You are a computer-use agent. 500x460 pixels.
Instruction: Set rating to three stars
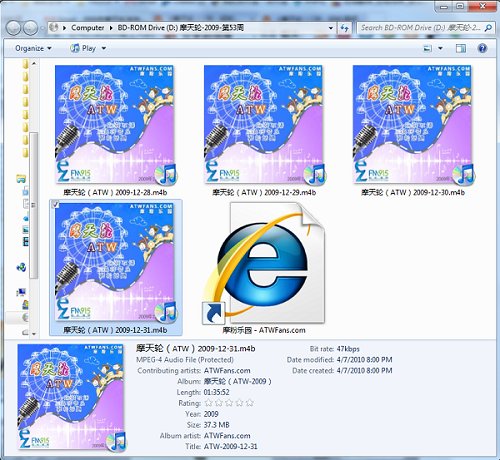229,403
